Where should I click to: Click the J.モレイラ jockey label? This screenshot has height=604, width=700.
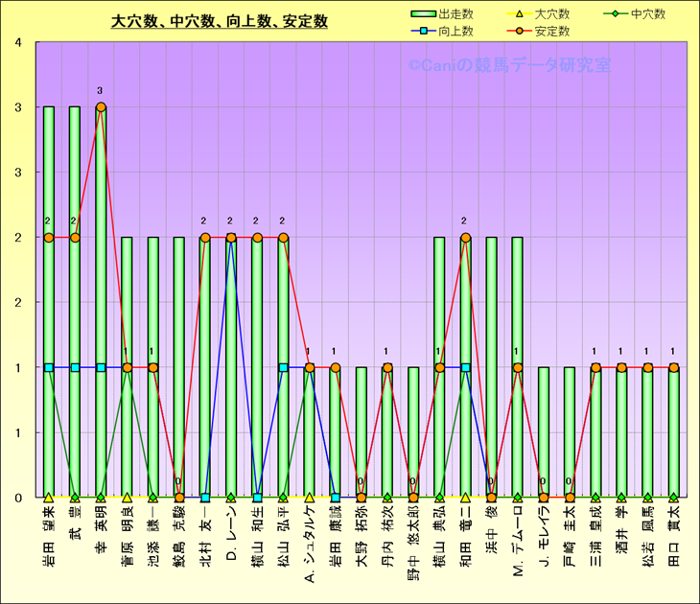pyautogui.click(x=544, y=540)
